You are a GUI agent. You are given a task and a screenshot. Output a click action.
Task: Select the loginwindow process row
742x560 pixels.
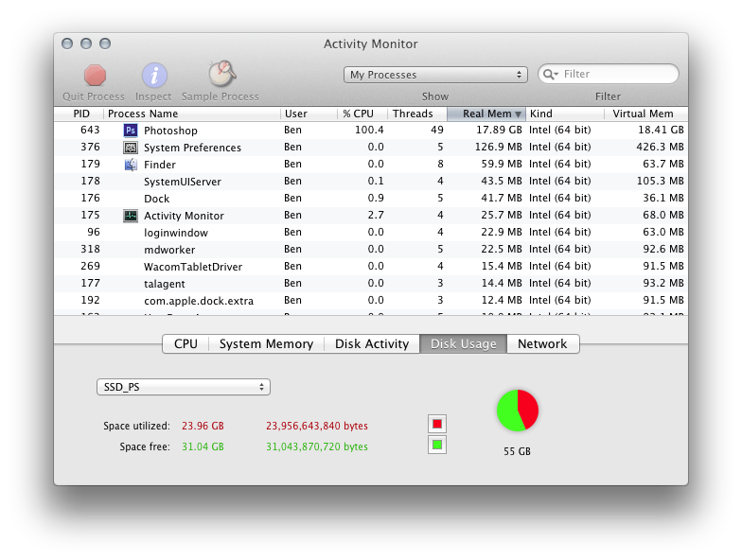pyautogui.click(x=371, y=233)
